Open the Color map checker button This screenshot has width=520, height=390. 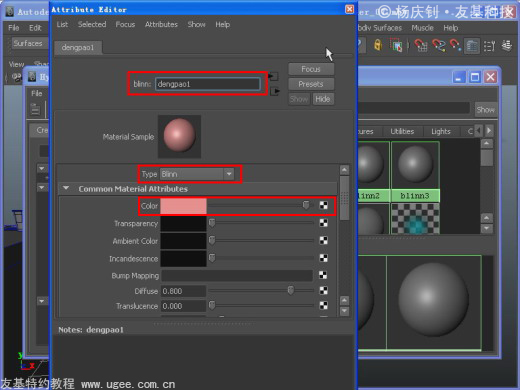(323, 205)
